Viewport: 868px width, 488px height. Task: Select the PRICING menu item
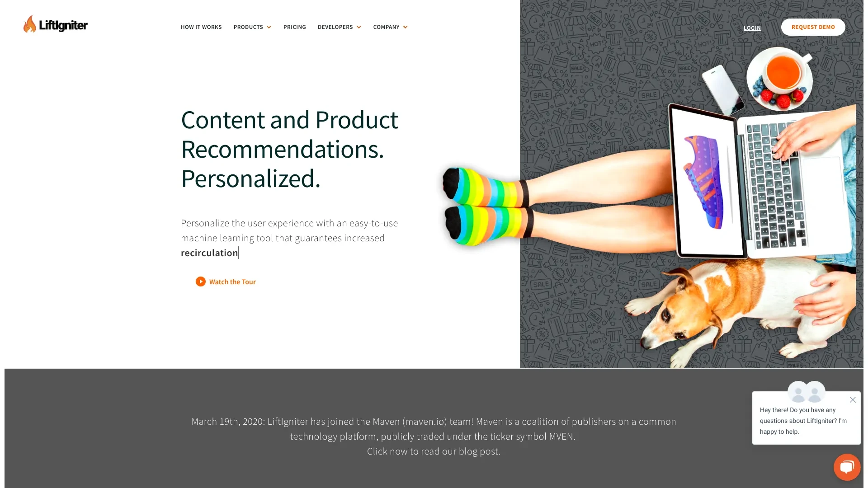click(294, 27)
